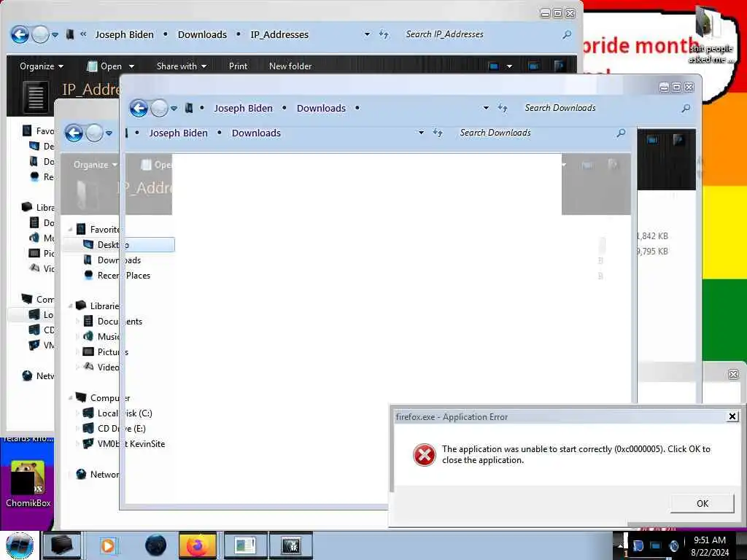Click the red error icon in dialog
Viewport: 747px width, 560px height.
(424, 455)
